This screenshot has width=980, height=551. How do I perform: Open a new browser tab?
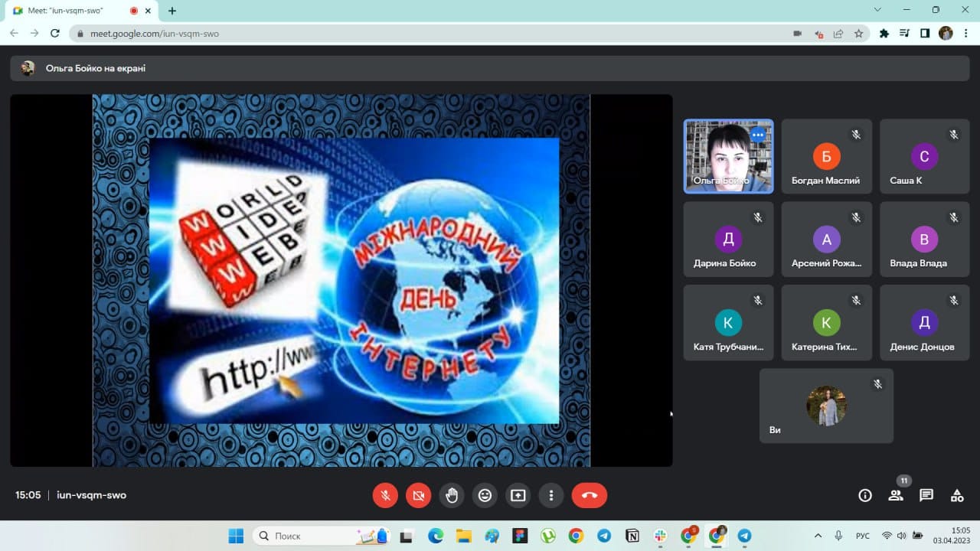(172, 11)
